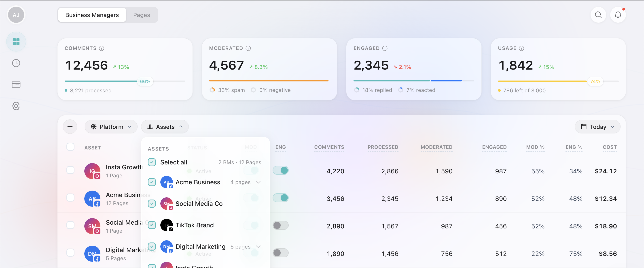This screenshot has height=268, width=644.
Task: Click the plus button to add a filter
Action: tap(70, 126)
